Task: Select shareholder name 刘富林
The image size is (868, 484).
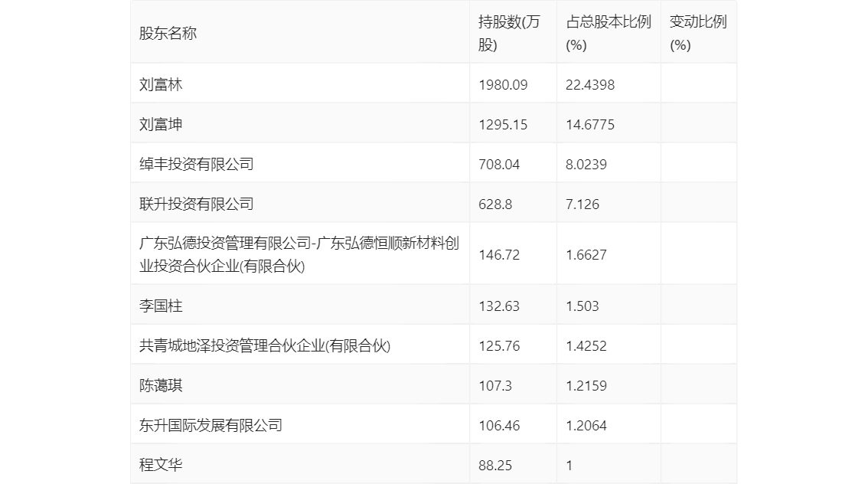Action: 161,84
